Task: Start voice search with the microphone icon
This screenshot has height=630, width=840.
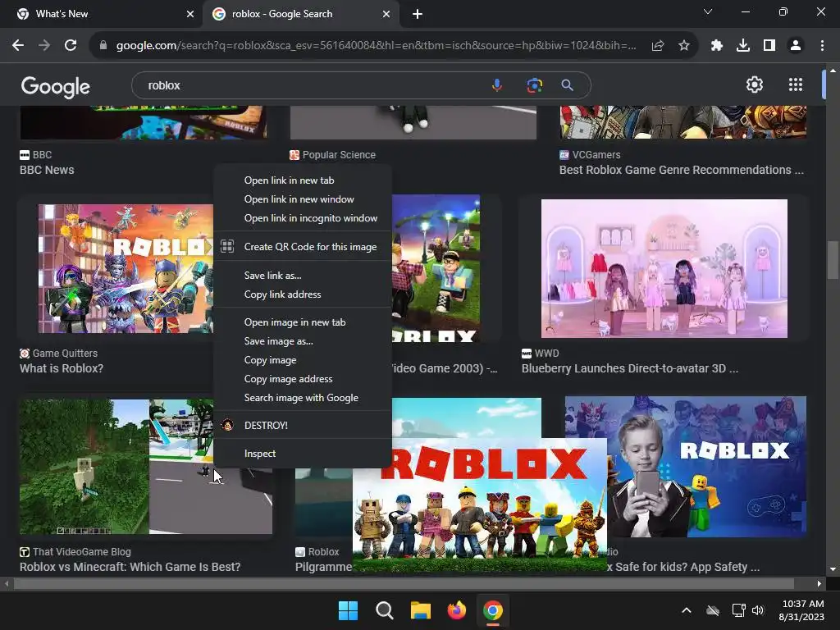Action: click(497, 85)
